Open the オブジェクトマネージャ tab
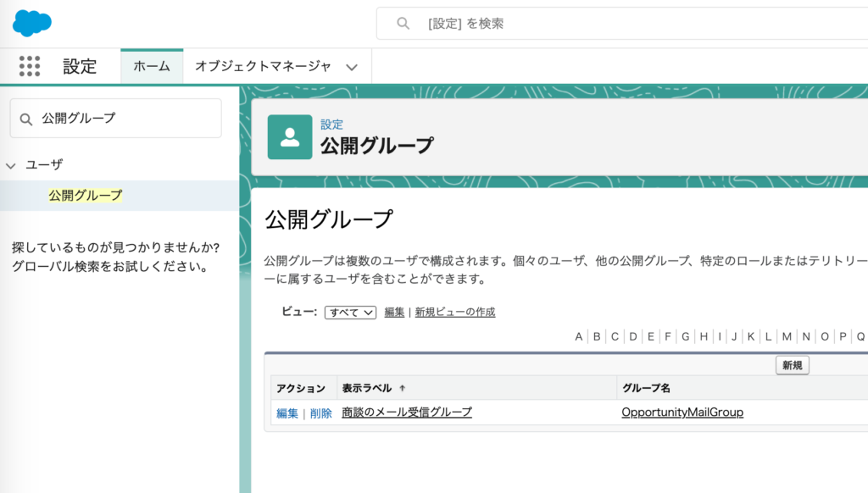868x493 pixels. click(x=263, y=66)
